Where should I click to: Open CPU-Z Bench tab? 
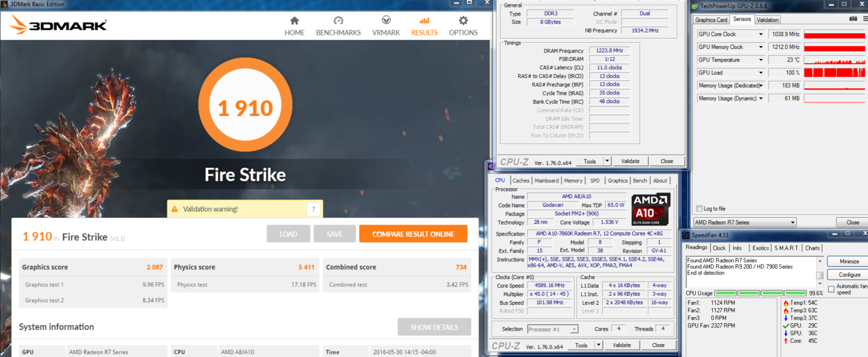pyautogui.click(x=639, y=181)
